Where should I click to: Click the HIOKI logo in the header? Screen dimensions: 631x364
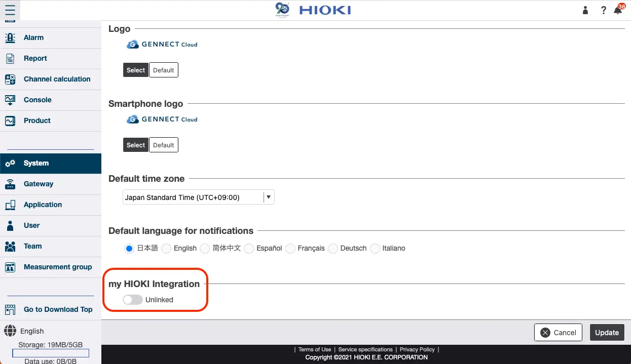click(x=325, y=10)
